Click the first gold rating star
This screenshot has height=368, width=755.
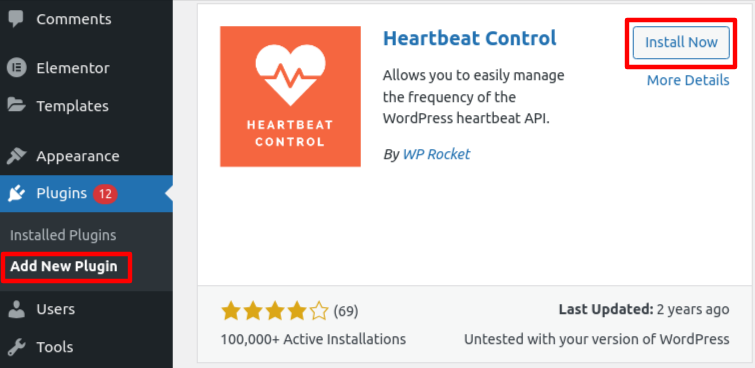(x=231, y=311)
